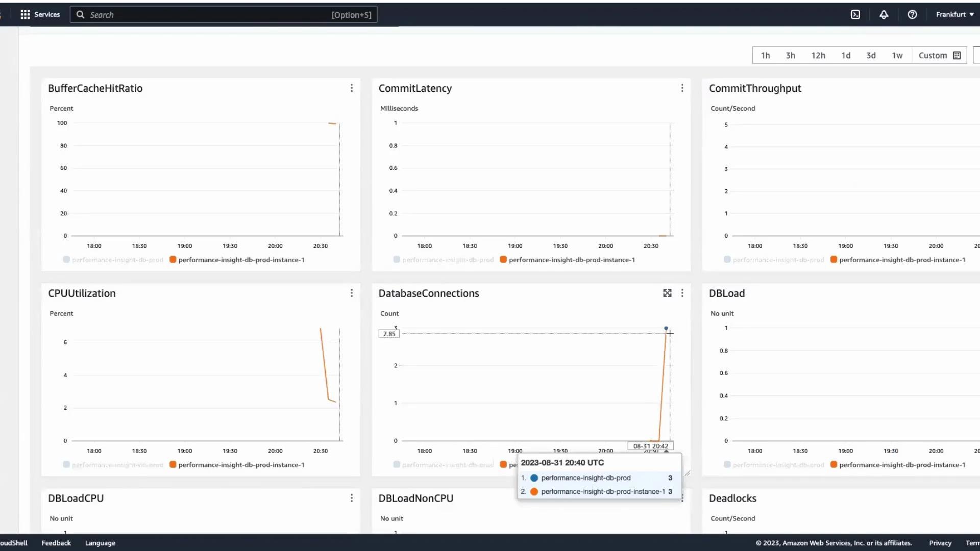This screenshot has width=980, height=551.
Task: Click the AWS console search field
Action: tap(224, 15)
